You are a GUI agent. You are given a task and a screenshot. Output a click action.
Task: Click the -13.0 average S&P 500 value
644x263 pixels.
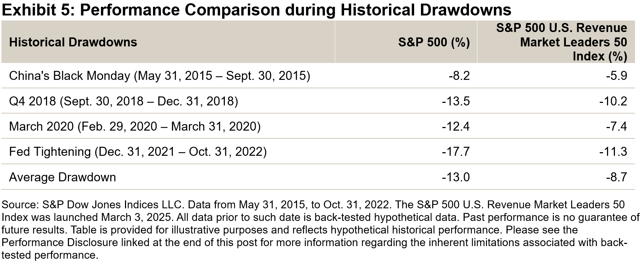(455, 177)
